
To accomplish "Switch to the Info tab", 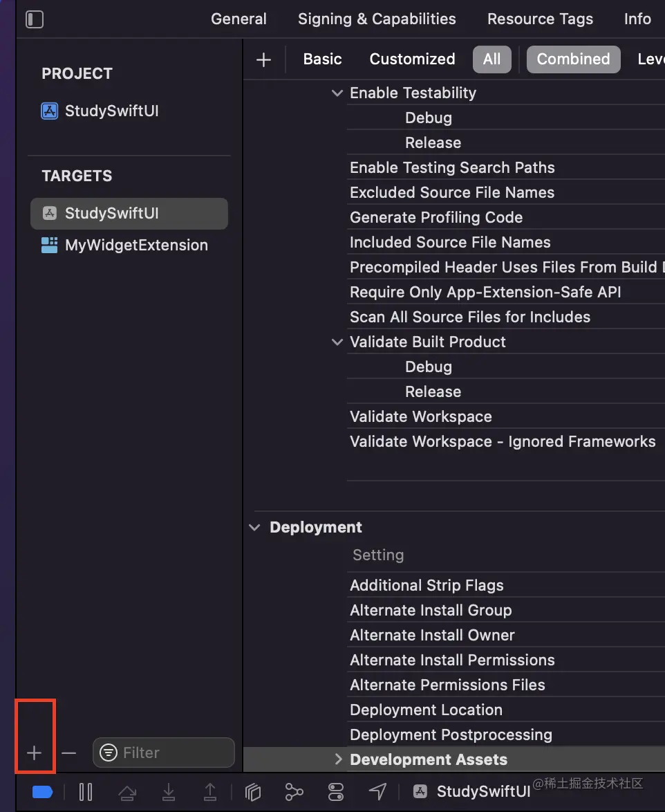I will coord(637,19).
